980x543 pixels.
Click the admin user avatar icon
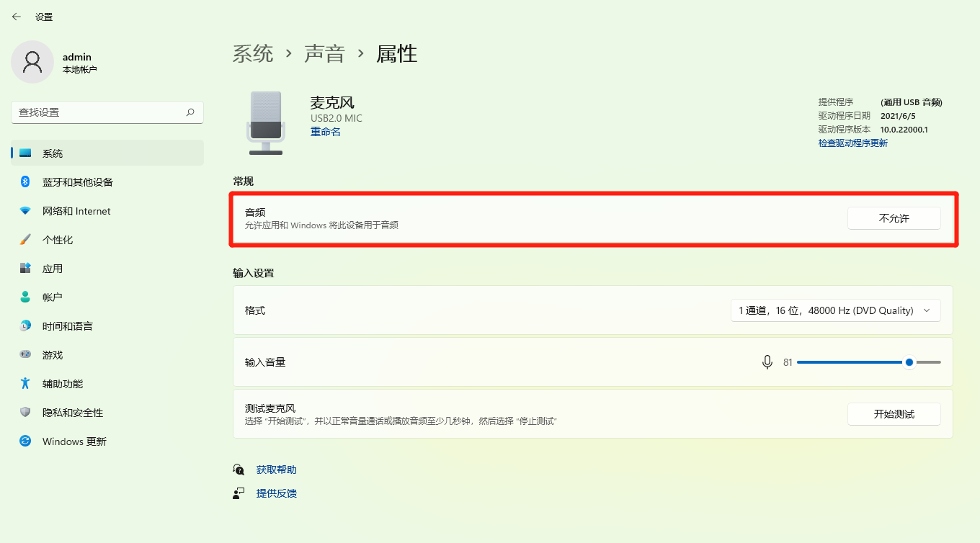(32, 62)
